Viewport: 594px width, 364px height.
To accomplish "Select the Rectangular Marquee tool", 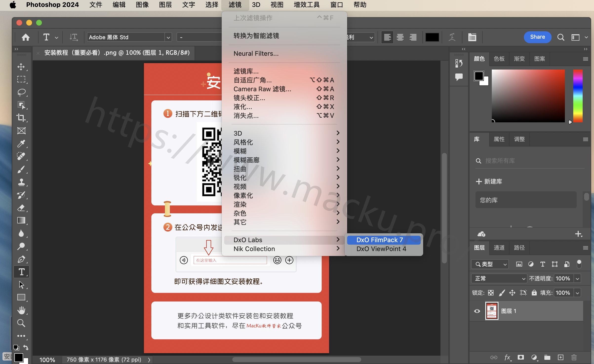I will (21, 79).
